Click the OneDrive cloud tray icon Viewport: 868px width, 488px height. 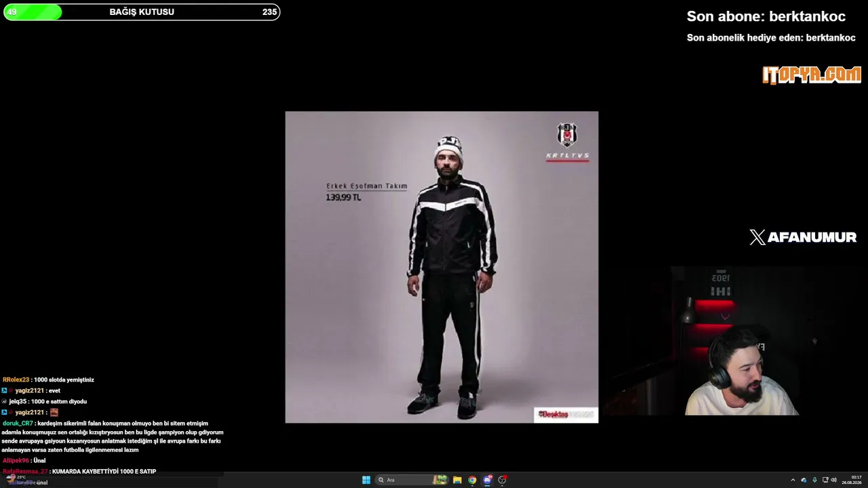pyautogui.click(x=804, y=480)
